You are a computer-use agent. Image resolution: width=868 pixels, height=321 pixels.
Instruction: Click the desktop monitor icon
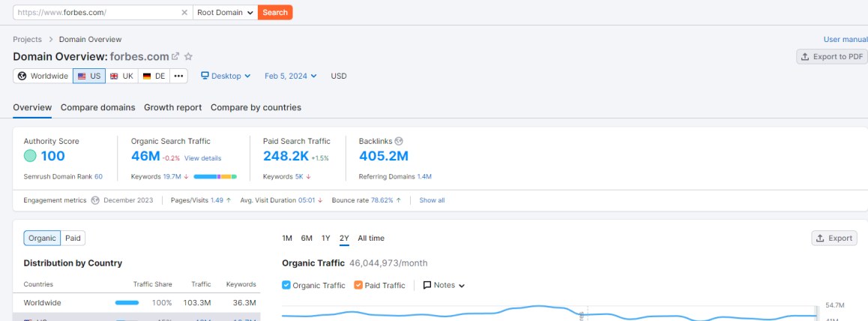205,76
